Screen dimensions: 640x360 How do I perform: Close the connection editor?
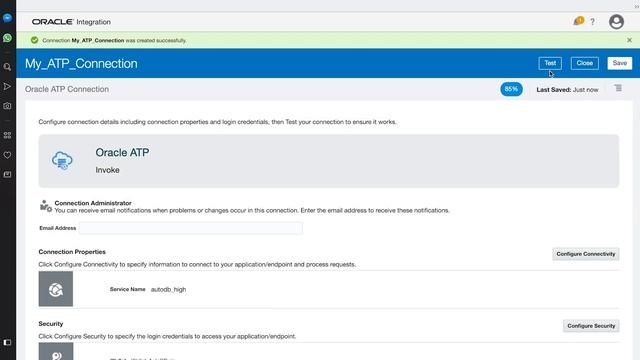point(584,63)
